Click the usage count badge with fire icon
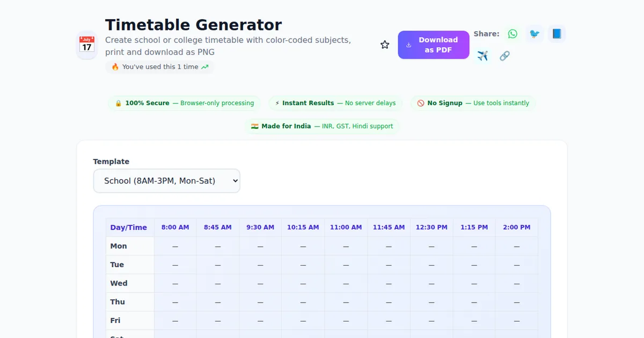644x338 pixels. (x=159, y=67)
